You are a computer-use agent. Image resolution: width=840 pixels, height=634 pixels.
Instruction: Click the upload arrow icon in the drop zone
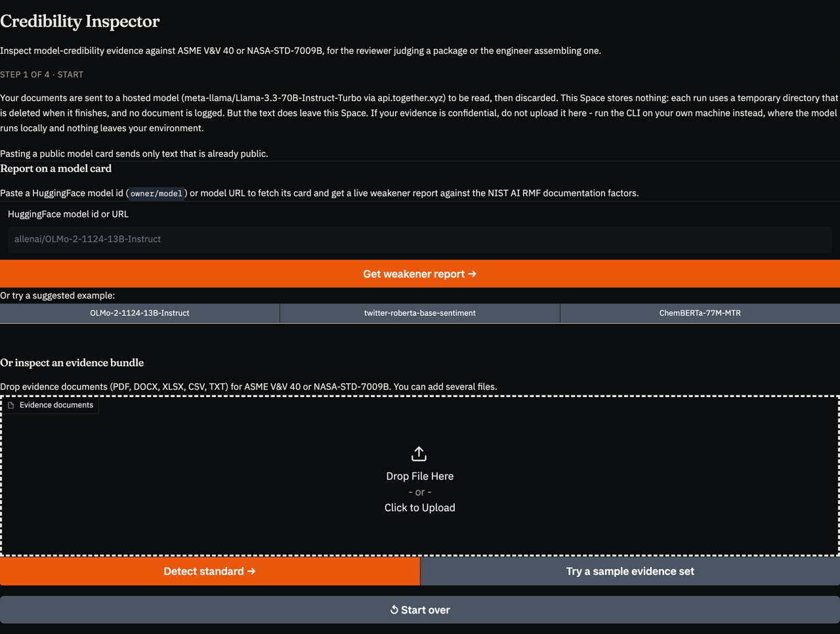point(419,454)
